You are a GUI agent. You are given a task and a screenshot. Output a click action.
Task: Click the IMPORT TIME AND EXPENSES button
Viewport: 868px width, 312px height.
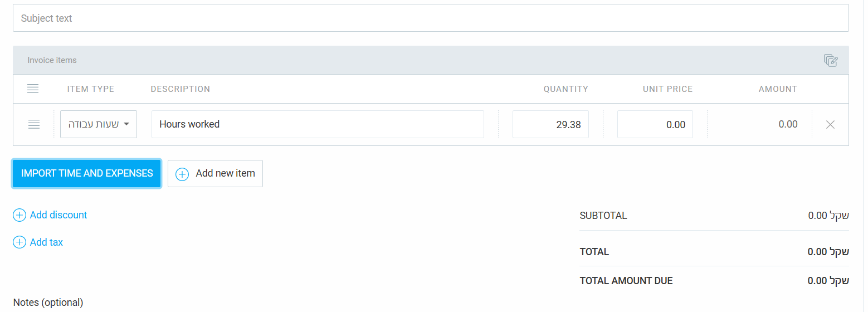point(87,173)
